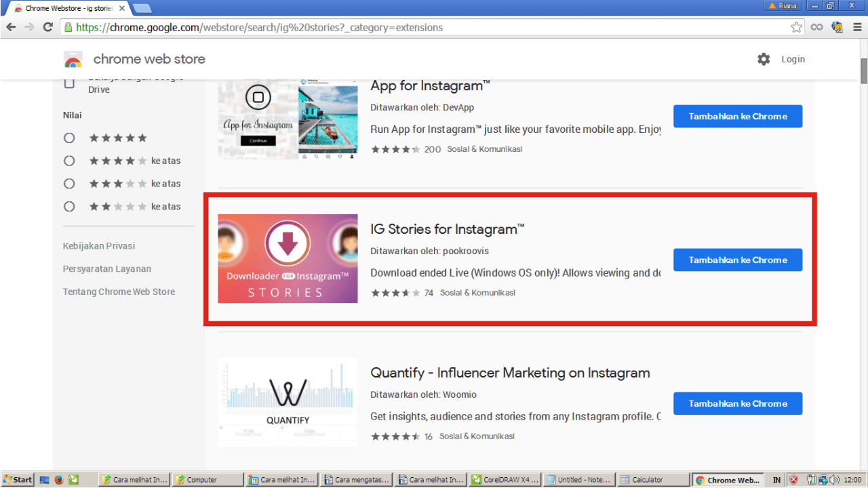Click the green padlock in the address bar

pyautogui.click(x=67, y=28)
